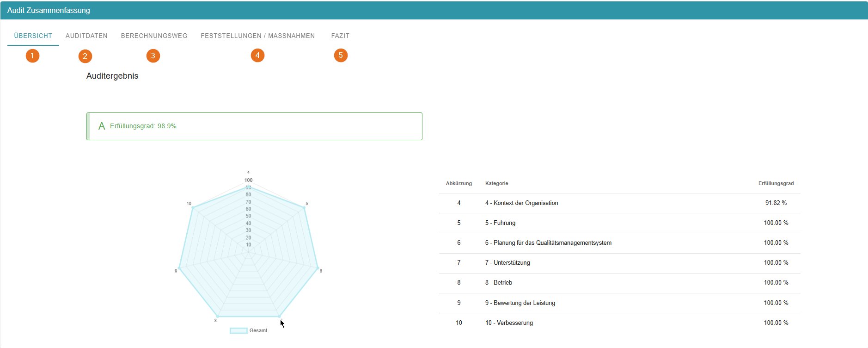Open the Übersicht tab
Image resolution: width=868 pixels, height=348 pixels.
[x=33, y=36]
